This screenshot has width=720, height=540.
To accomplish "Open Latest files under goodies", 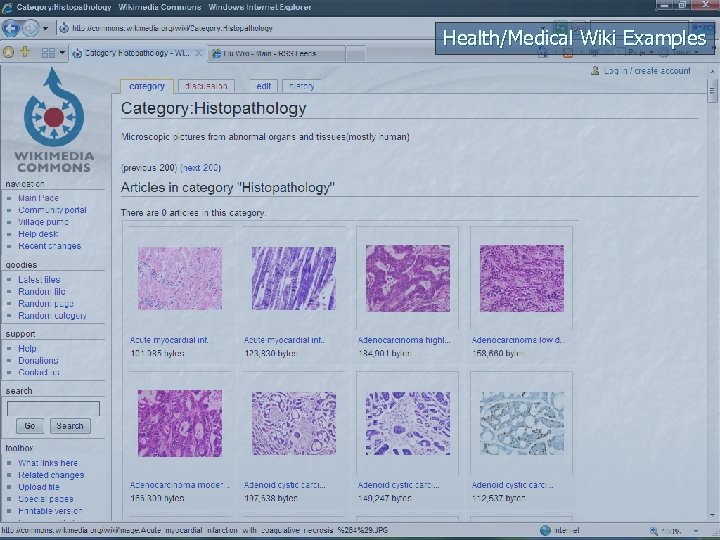I will point(39,280).
